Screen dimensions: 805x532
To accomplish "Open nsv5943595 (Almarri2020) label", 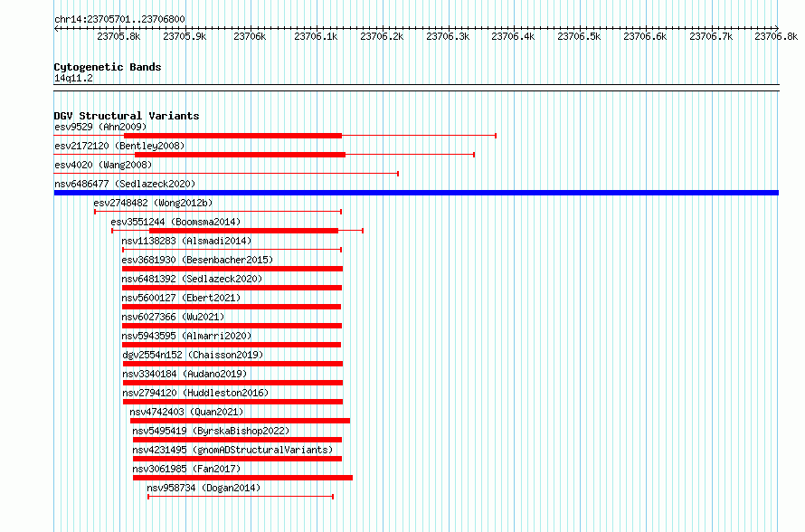I will (186, 336).
